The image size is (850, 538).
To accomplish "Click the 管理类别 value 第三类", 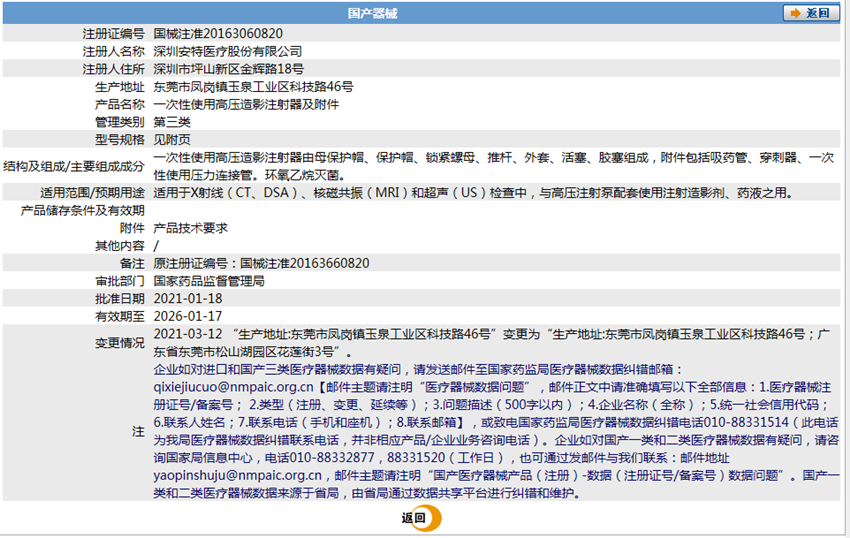I will tap(172, 122).
